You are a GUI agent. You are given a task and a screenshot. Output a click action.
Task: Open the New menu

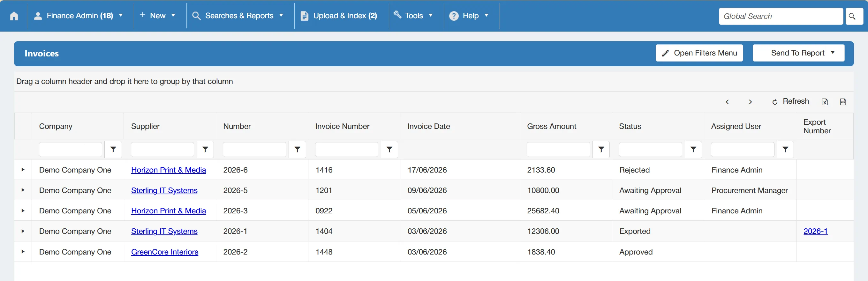coord(157,16)
